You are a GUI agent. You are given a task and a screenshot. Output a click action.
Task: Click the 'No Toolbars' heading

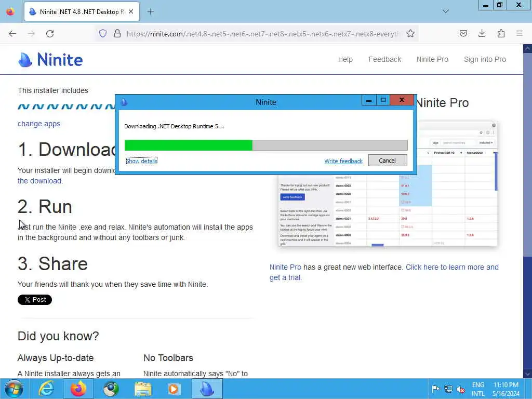pos(168,358)
